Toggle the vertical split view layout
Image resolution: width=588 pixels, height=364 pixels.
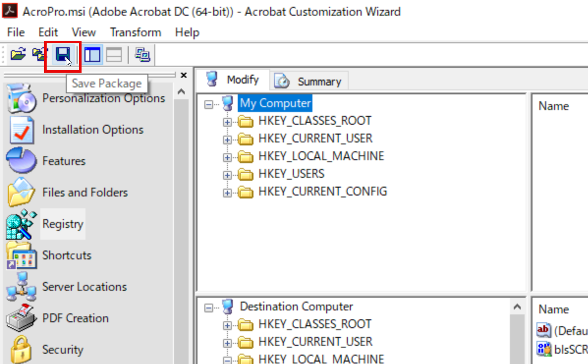coord(91,55)
